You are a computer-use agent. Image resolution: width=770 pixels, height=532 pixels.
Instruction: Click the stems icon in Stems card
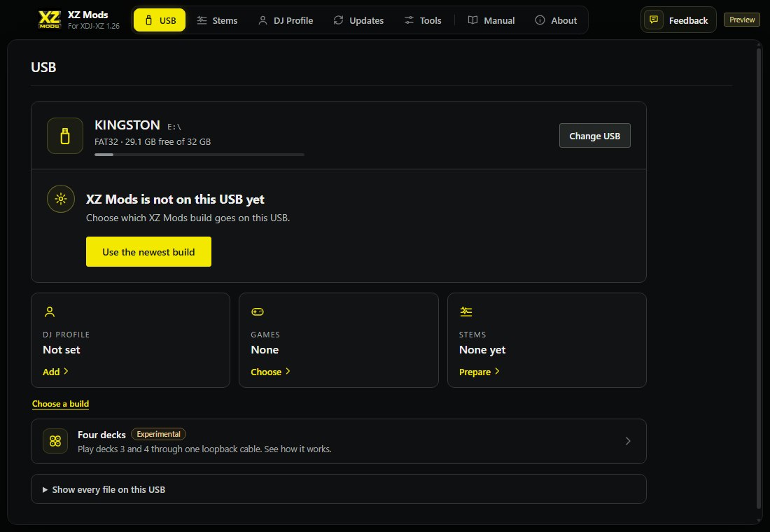point(466,311)
